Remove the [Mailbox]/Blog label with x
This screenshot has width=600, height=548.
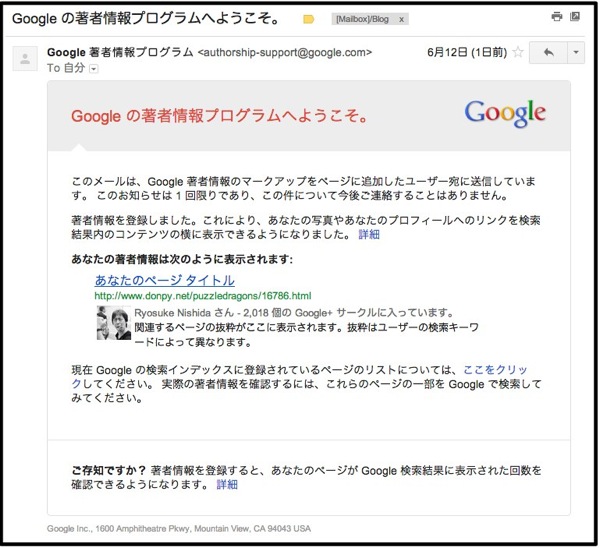(401, 20)
